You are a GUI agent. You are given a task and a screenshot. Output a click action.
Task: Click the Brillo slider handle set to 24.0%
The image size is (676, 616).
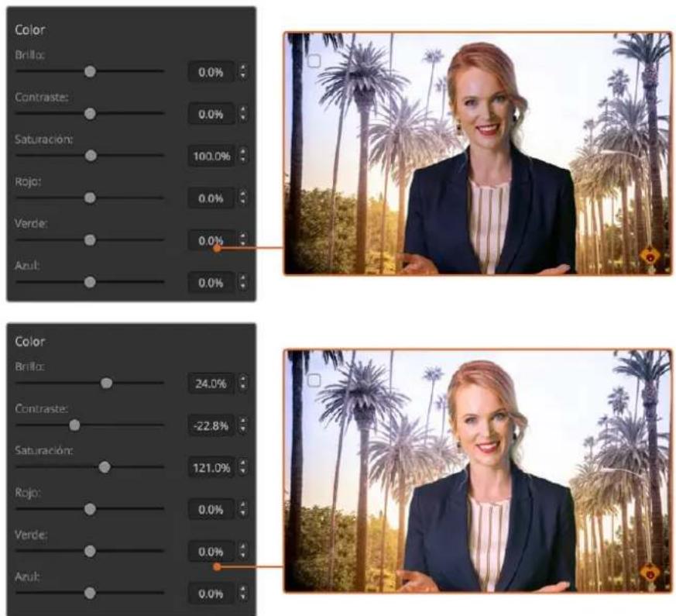pos(107,383)
